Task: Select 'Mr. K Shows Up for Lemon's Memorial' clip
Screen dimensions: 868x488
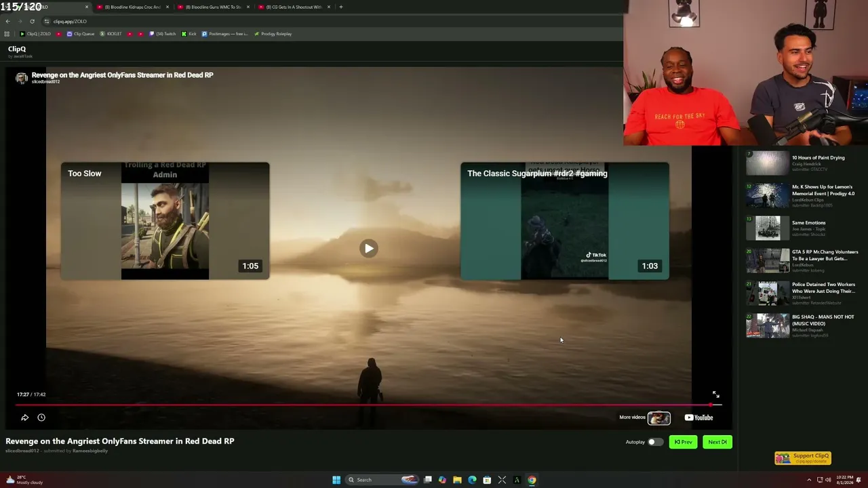Action: coord(803,195)
